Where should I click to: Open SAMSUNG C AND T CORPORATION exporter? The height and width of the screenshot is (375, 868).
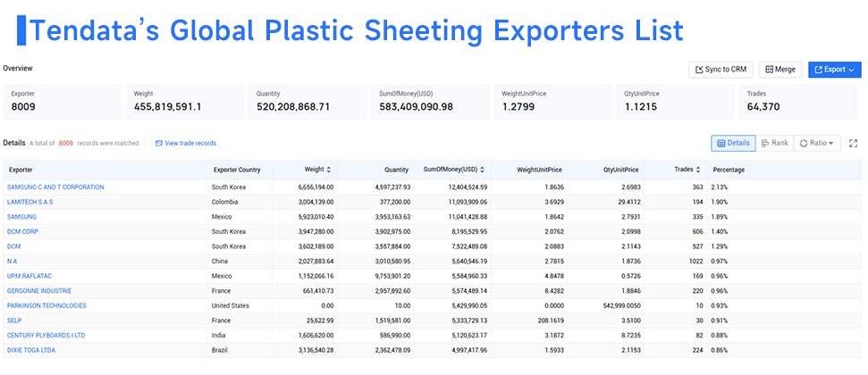pos(55,187)
